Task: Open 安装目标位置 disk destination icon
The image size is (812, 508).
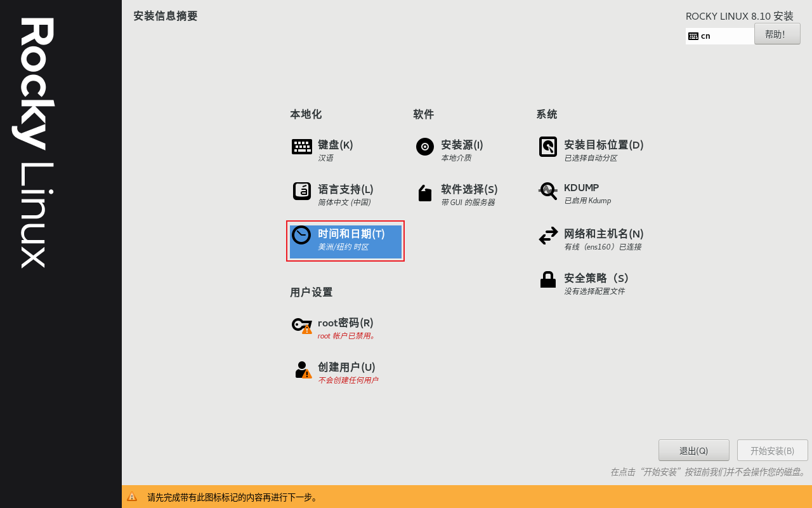Action: tap(547, 147)
